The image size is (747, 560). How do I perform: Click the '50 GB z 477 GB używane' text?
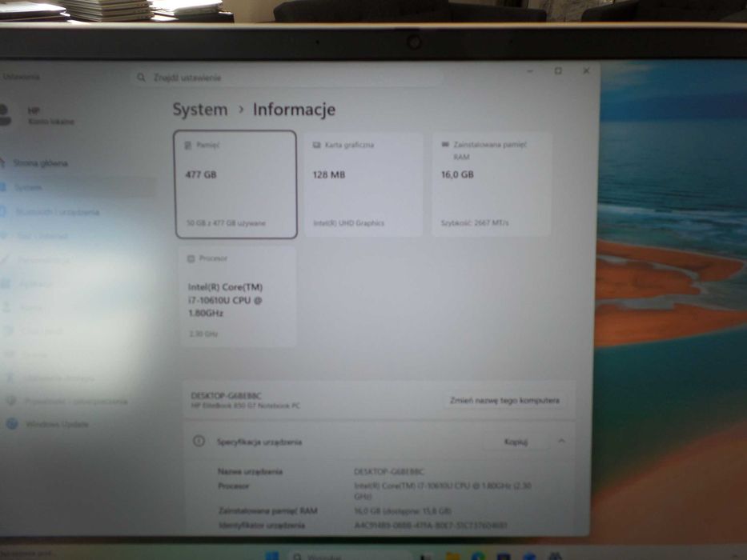(226, 223)
